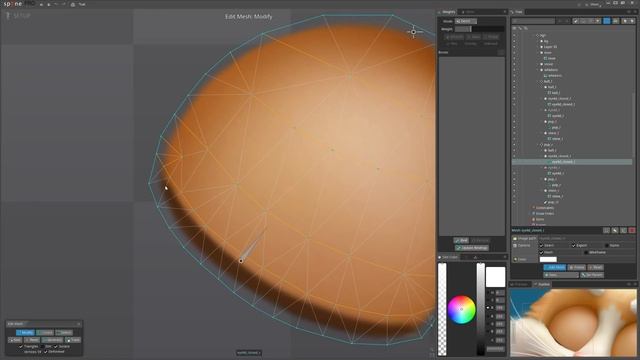Click the Tree search field

click(x=533, y=21)
